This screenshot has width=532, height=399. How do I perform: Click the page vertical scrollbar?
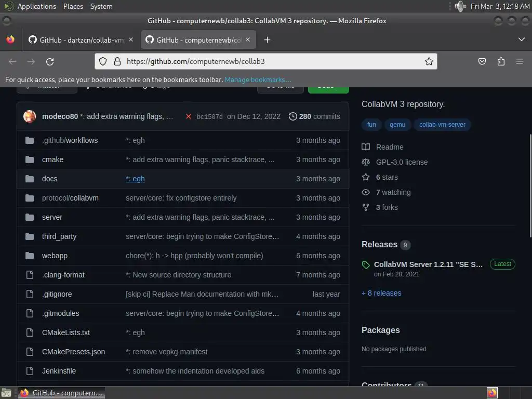pyautogui.click(x=530, y=186)
